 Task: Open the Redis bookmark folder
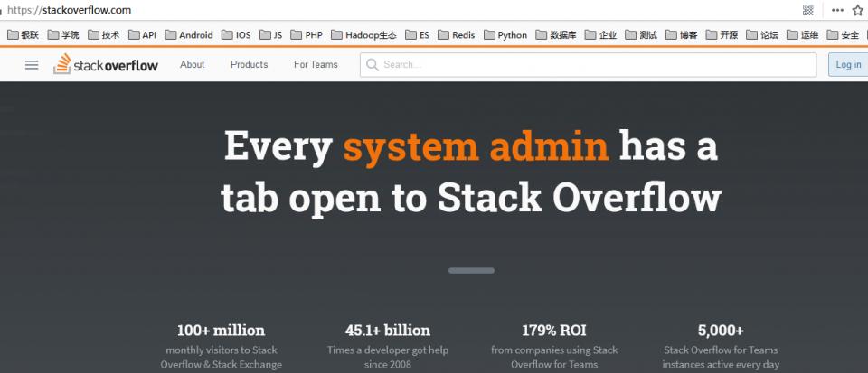pyautogui.click(x=456, y=35)
